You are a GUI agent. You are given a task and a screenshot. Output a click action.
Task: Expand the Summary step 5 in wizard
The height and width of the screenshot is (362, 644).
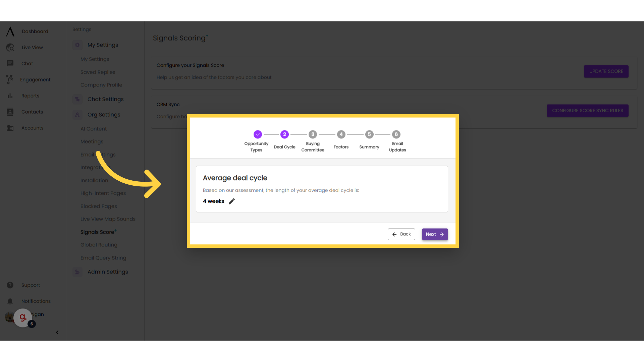369,134
